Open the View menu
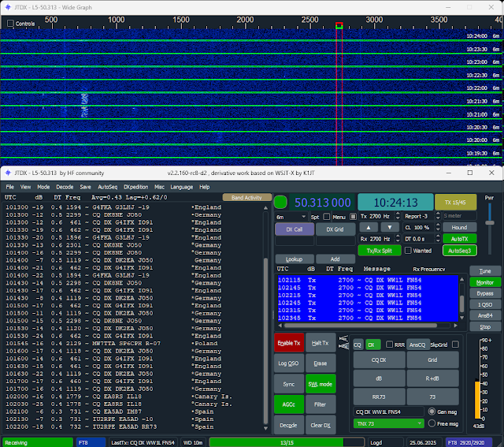The height and width of the screenshot is (447, 504). 25,187
